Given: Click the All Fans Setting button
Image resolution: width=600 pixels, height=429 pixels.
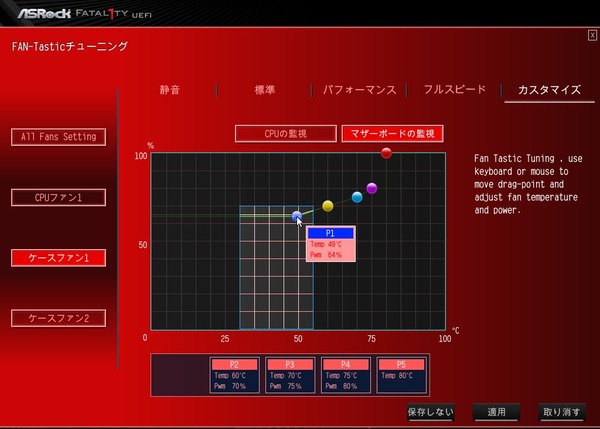Looking at the screenshot, I should click(x=59, y=137).
